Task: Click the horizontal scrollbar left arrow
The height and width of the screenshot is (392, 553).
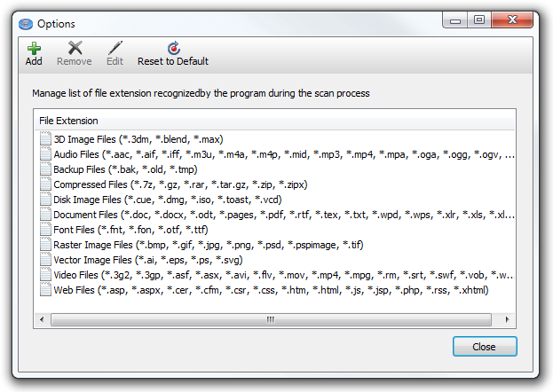Action: pyautogui.click(x=42, y=318)
